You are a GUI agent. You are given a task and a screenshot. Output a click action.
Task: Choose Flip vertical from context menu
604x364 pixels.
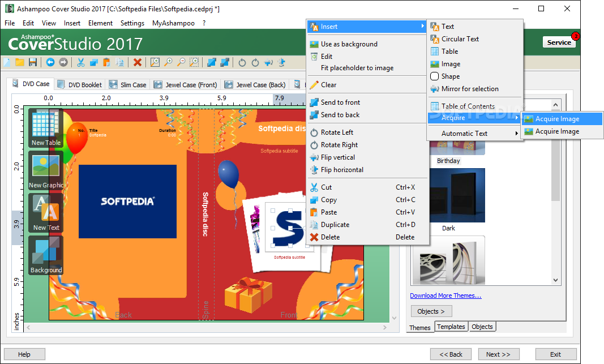(x=368, y=157)
